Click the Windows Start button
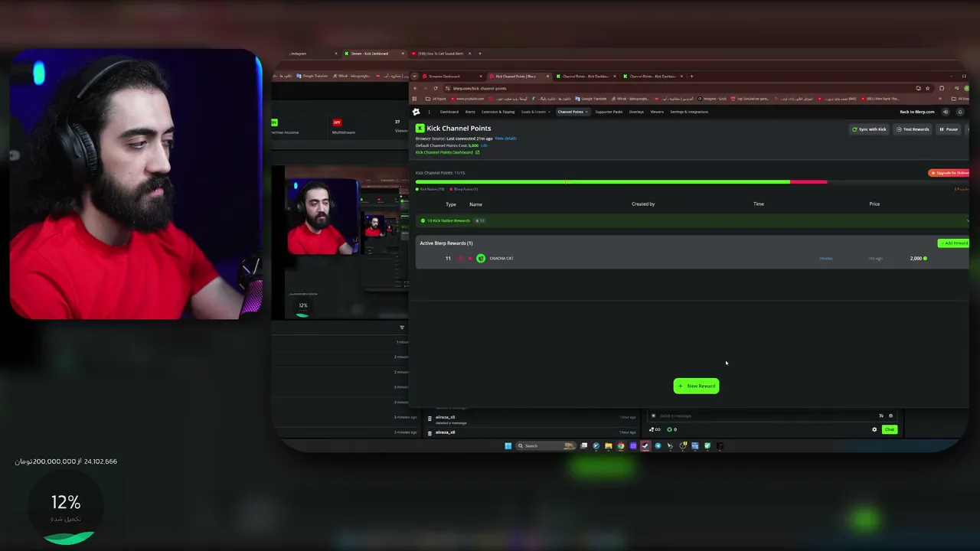Image resolution: width=980 pixels, height=551 pixels. point(508,446)
